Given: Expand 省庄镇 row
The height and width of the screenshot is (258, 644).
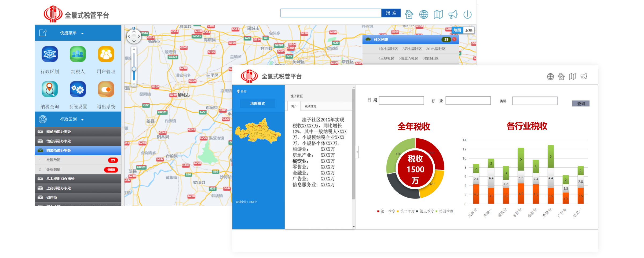Looking at the screenshot, I should (78, 197).
